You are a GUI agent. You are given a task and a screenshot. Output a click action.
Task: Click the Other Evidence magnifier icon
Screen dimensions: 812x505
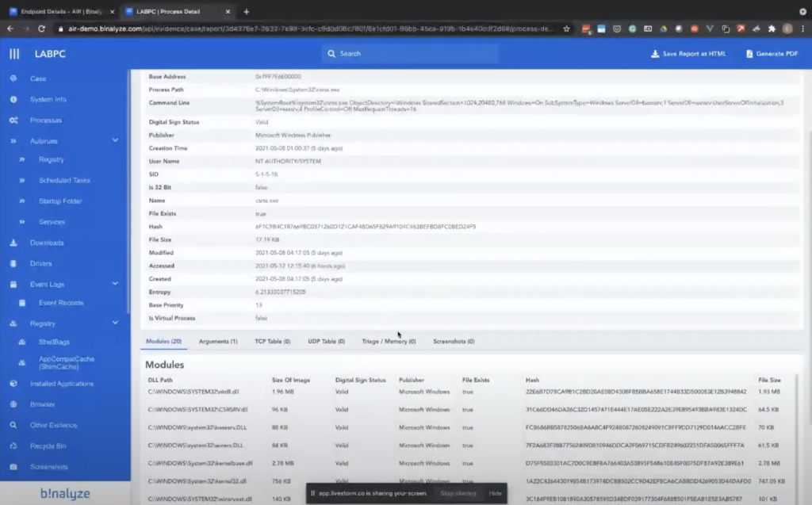click(x=13, y=425)
